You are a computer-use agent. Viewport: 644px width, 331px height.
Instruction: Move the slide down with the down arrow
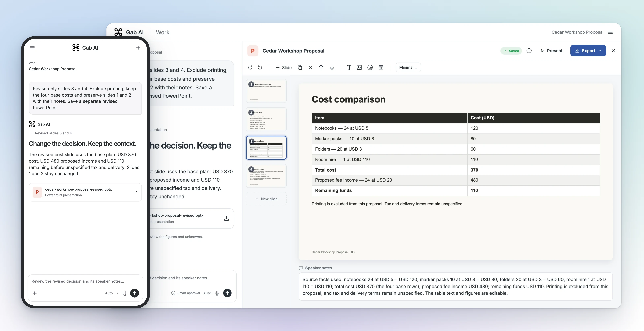[x=332, y=68]
